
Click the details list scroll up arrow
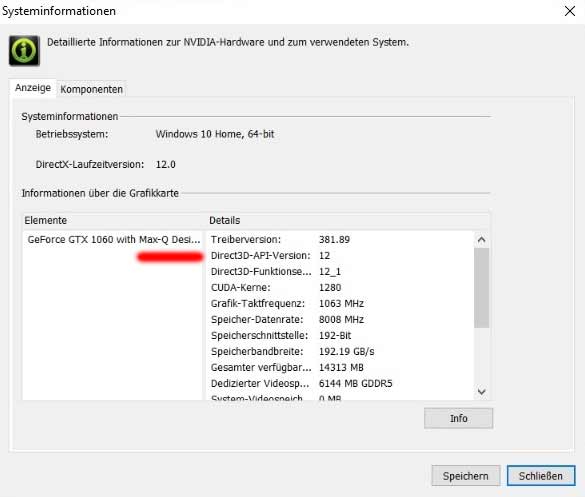[481, 240]
